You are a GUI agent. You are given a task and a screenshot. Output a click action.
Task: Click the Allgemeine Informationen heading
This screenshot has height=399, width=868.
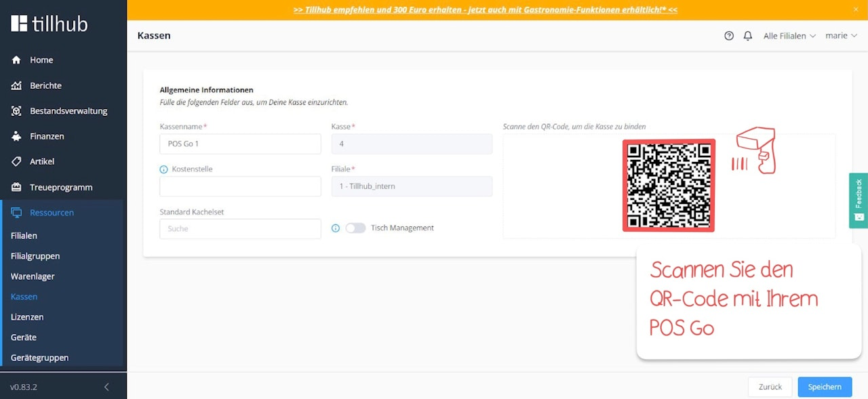[206, 89]
